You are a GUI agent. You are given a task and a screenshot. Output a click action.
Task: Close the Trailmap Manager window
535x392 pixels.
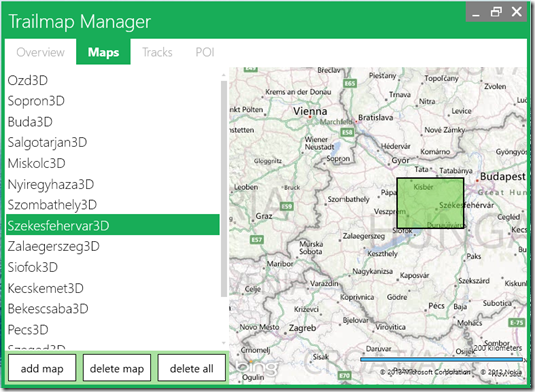pyautogui.click(x=517, y=12)
